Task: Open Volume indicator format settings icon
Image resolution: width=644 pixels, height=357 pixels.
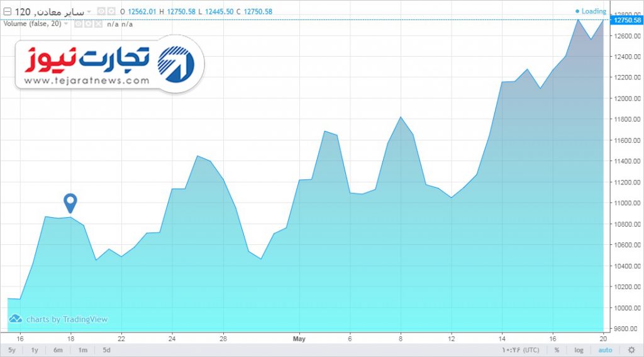Action: pos(88,24)
